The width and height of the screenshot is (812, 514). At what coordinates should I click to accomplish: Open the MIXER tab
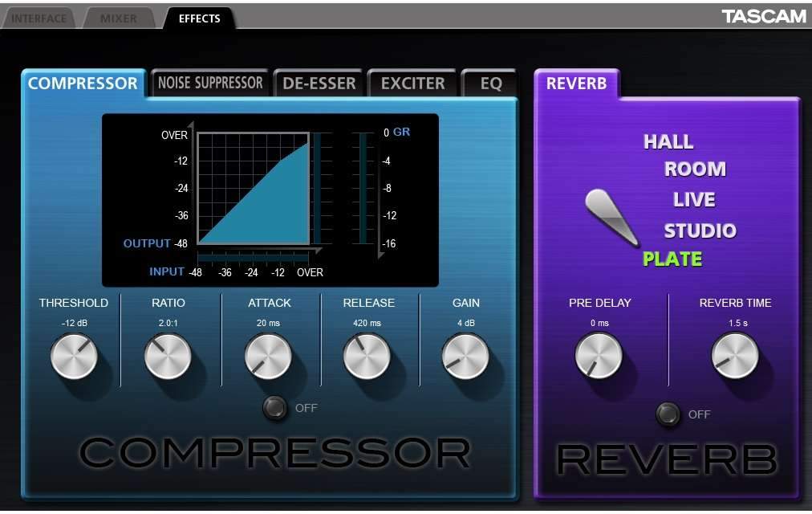pyautogui.click(x=119, y=18)
